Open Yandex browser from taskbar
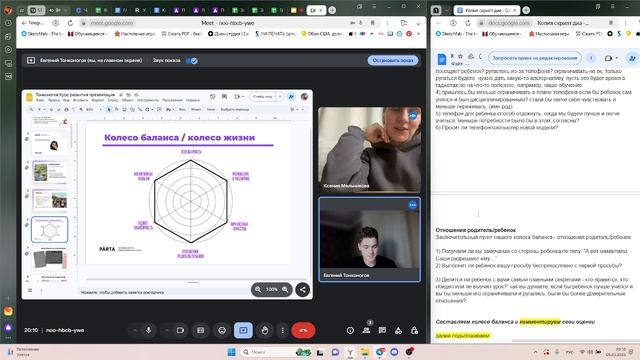640x360 pixels. [350, 352]
